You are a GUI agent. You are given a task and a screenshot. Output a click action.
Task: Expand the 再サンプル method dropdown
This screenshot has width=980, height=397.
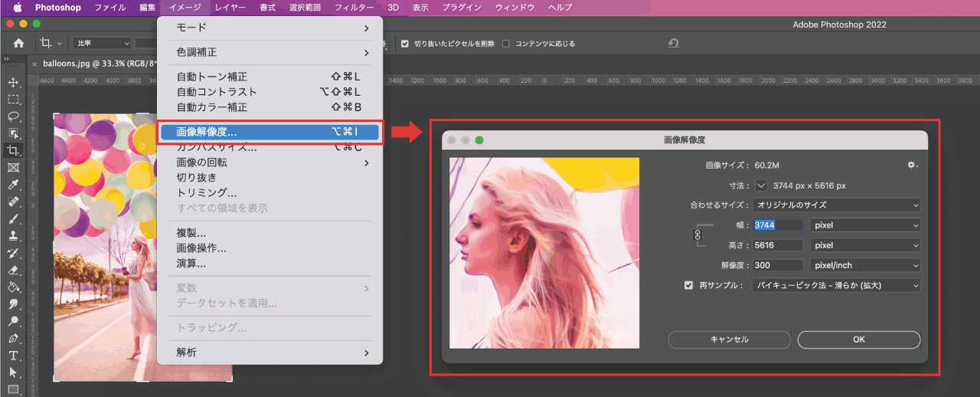point(836,285)
